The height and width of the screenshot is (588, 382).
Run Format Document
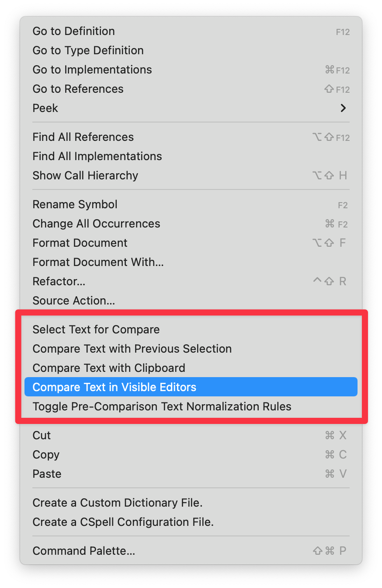[191, 243]
